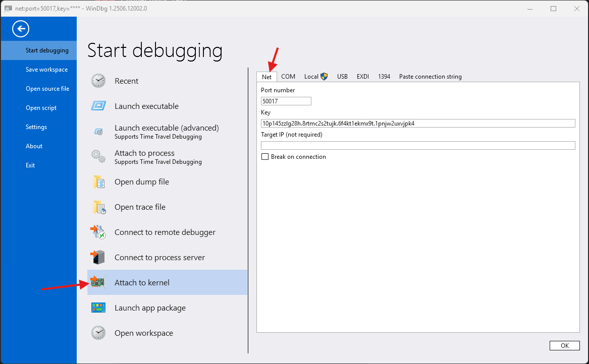Select Open dump file label
Screen dimensions: 589x364
click(142, 182)
